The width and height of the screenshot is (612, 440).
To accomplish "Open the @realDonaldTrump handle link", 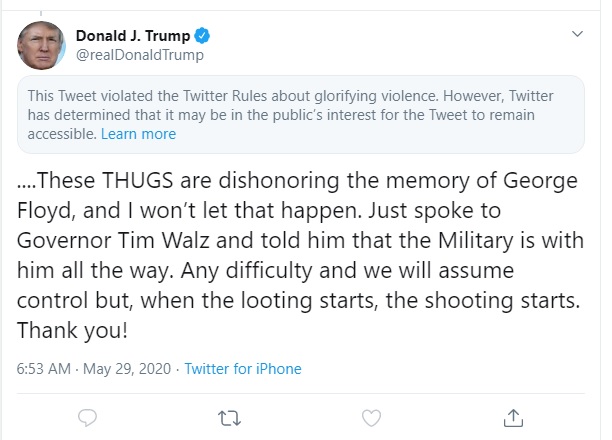I will click(x=140, y=56).
